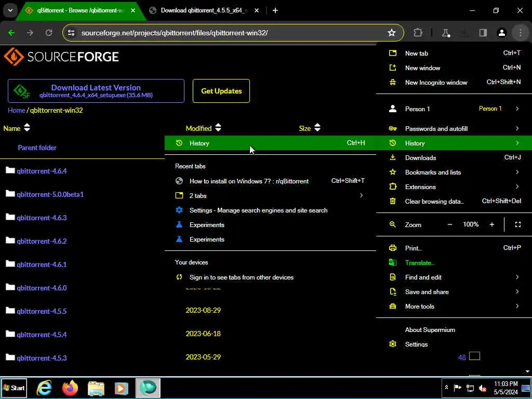Screen dimensions: 532x399
Task: Bookmark this page with the star icon
Action: 392,33
